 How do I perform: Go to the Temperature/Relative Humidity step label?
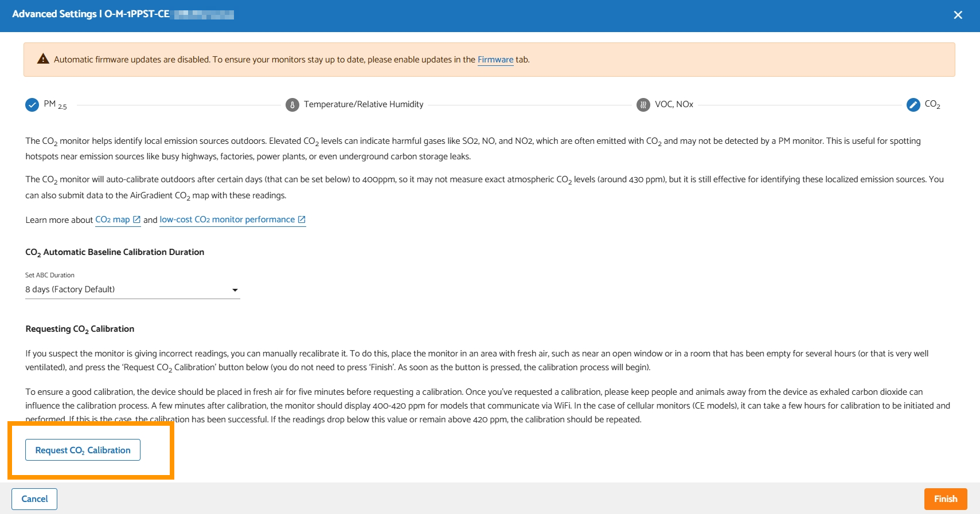click(x=364, y=104)
